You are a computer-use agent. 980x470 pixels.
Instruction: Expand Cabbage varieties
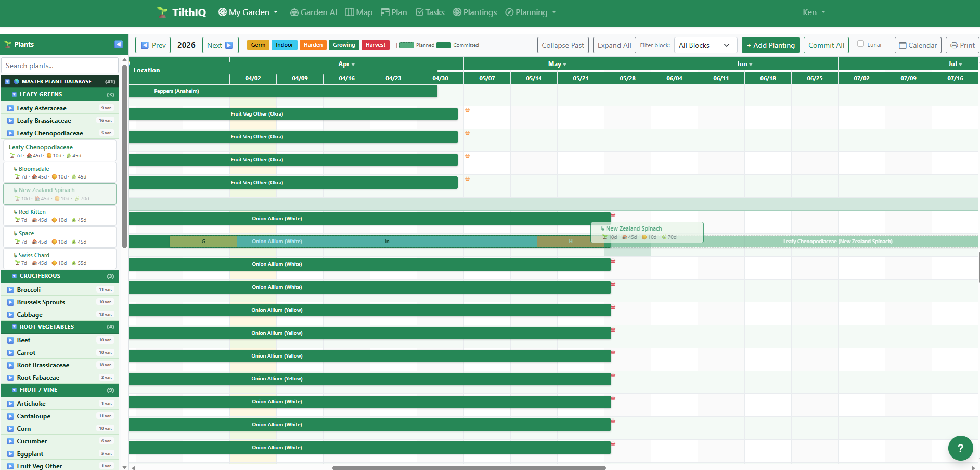pos(10,315)
